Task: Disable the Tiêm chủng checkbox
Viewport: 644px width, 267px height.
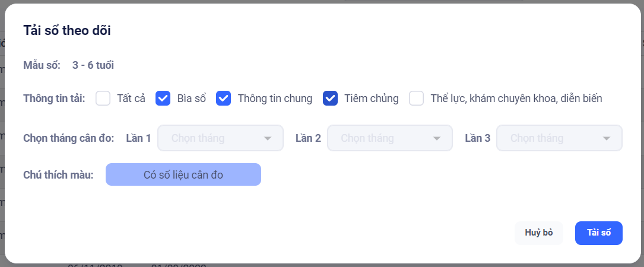Action: coord(331,98)
